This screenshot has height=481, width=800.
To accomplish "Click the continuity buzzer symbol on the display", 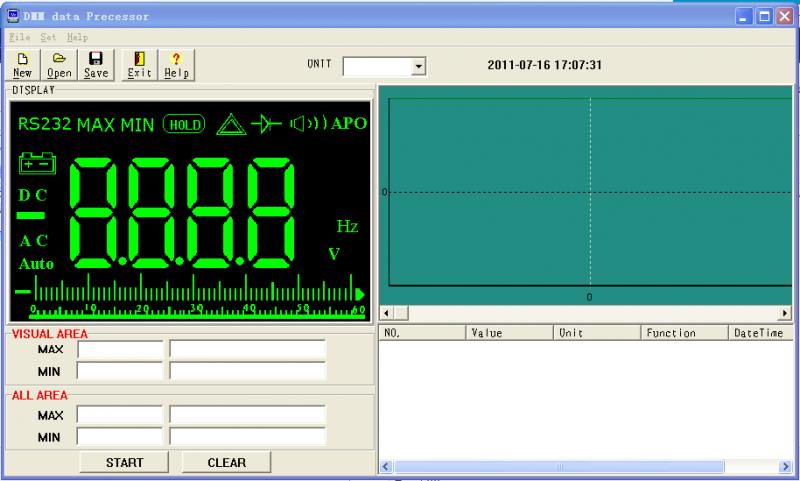I will click(307, 124).
